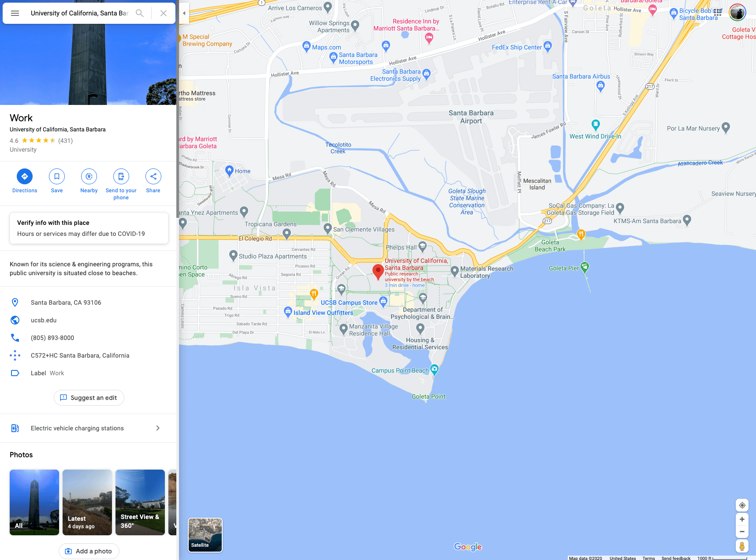Zoom out on the map
756x560 pixels.
tap(742, 532)
